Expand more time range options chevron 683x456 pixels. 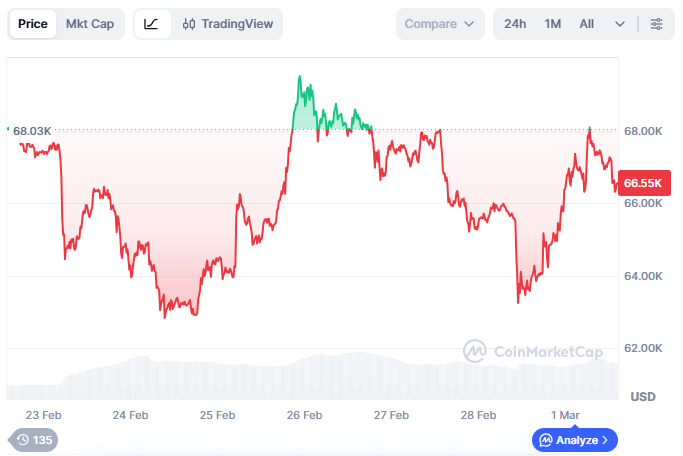(620, 24)
